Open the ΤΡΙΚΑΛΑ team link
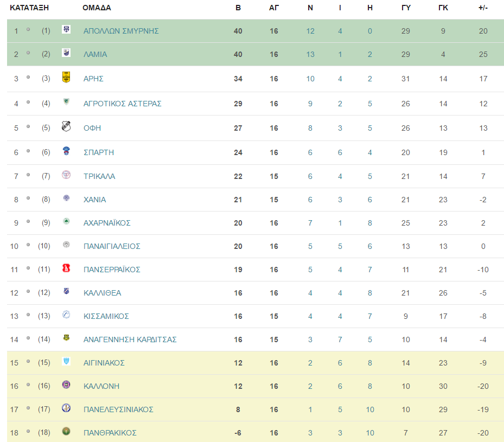This screenshot has width=504, height=442. coord(99,176)
